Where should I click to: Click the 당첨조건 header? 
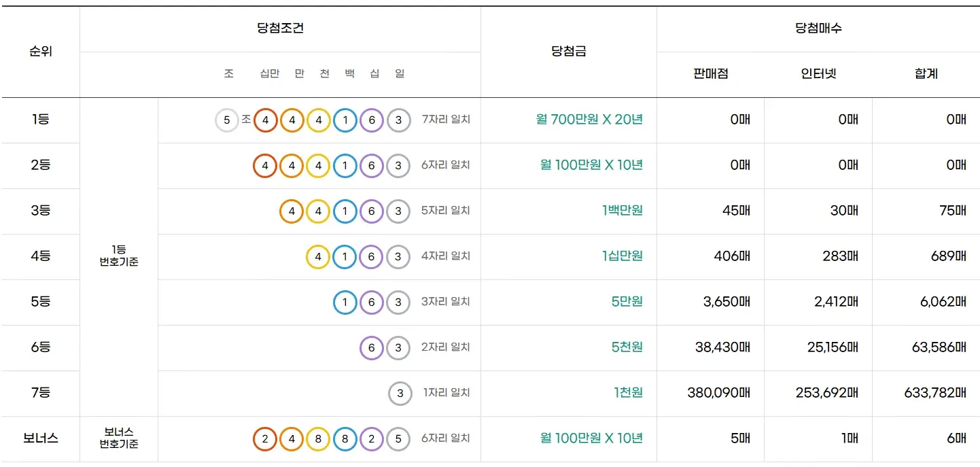pos(280,29)
